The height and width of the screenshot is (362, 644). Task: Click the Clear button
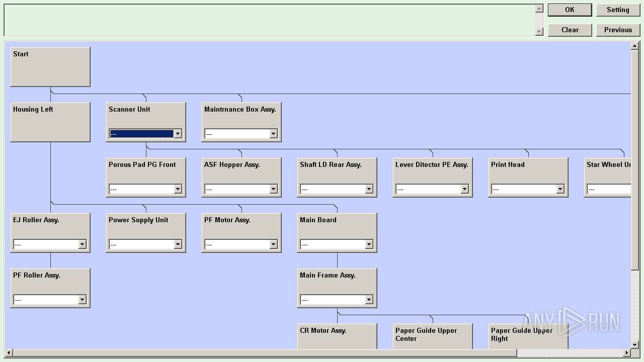(570, 30)
